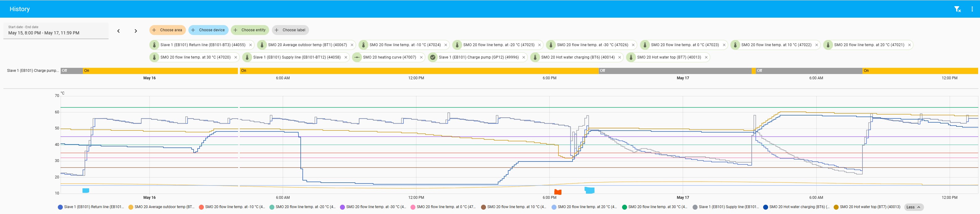Click thermometer icon on Average outdoor temp chip
The width and height of the screenshot is (980, 214).
coord(262,45)
